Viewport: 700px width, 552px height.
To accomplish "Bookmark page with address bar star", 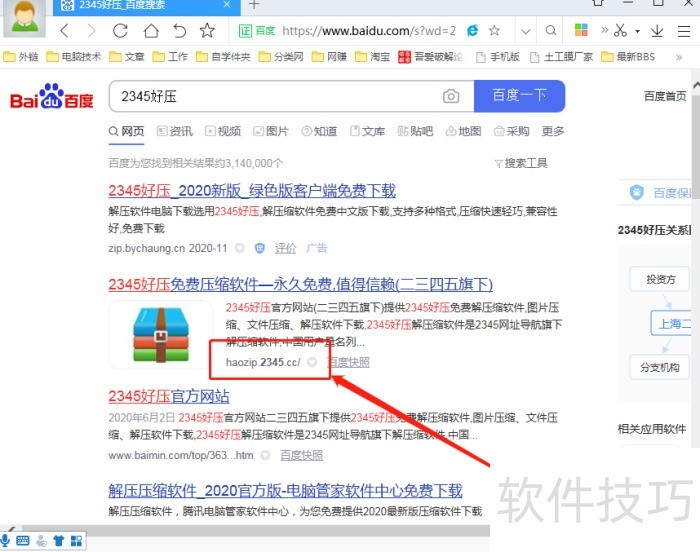I will click(494, 30).
